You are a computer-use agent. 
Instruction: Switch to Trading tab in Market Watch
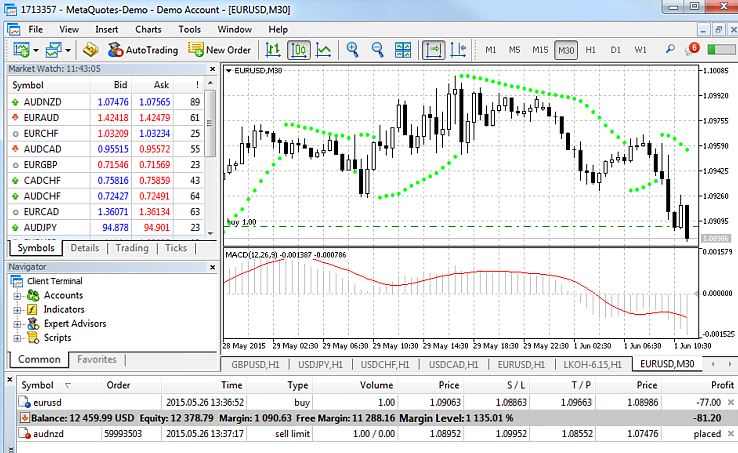tap(132, 248)
